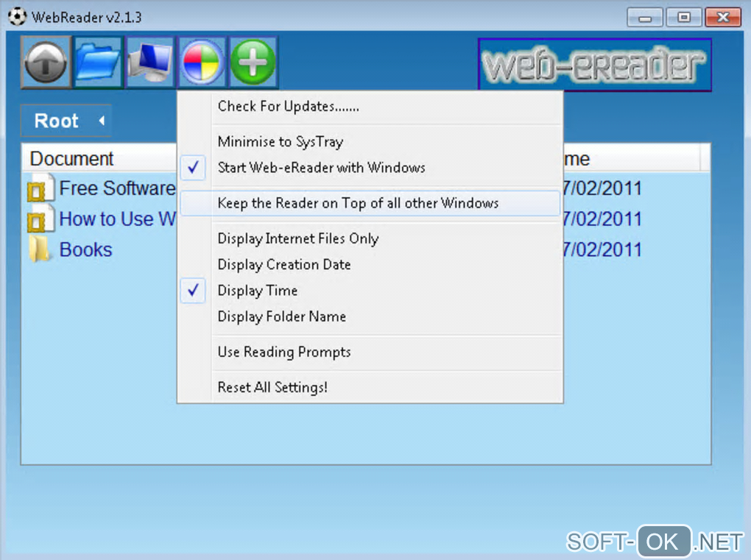Enable Keep the Reader on Top option
Image resolution: width=751 pixels, height=560 pixels.
coord(370,203)
